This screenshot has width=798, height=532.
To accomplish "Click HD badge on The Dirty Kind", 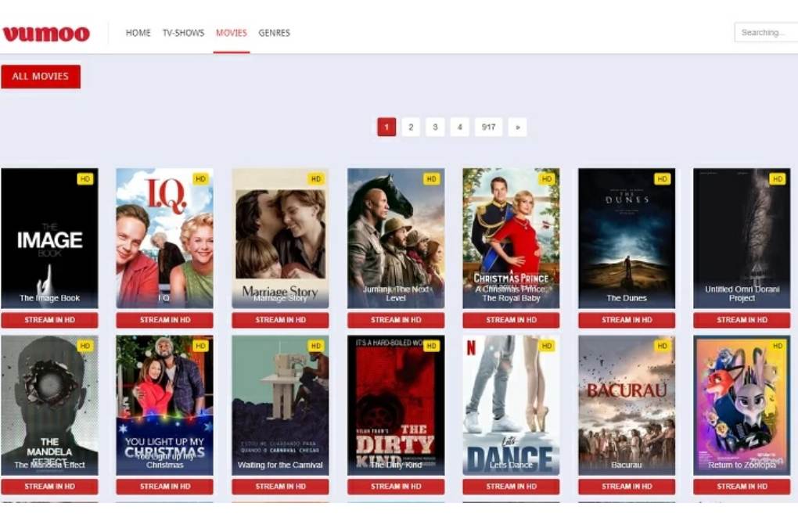I will click(x=432, y=346).
